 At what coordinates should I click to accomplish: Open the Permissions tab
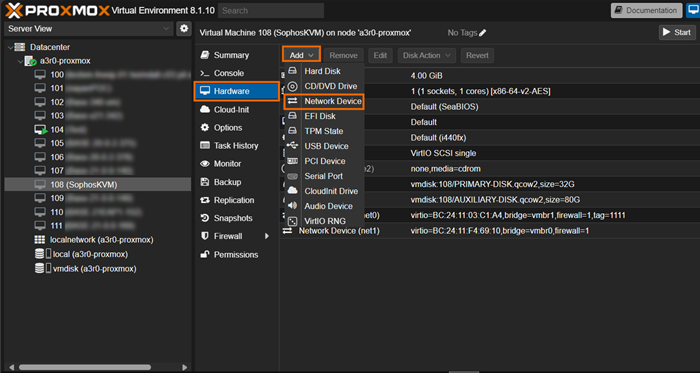pos(237,254)
